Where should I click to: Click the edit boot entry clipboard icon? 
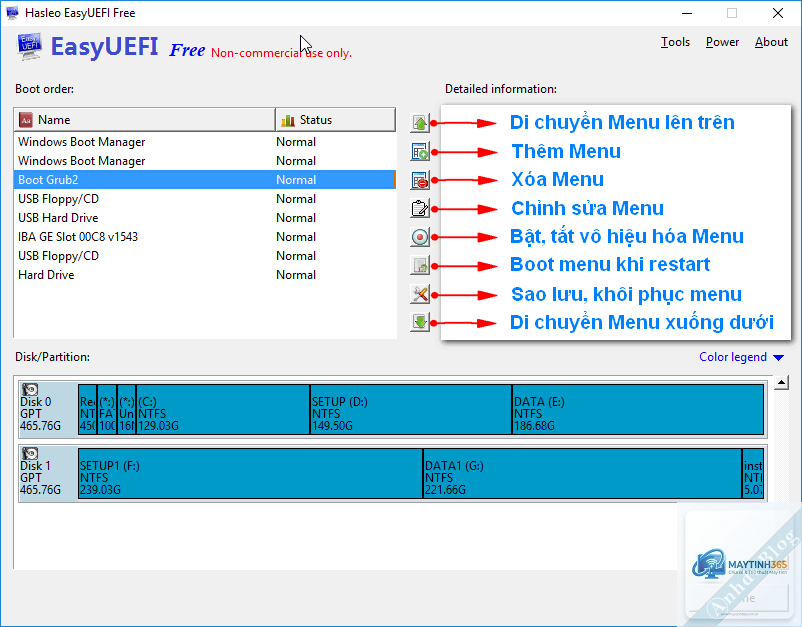tap(419, 209)
